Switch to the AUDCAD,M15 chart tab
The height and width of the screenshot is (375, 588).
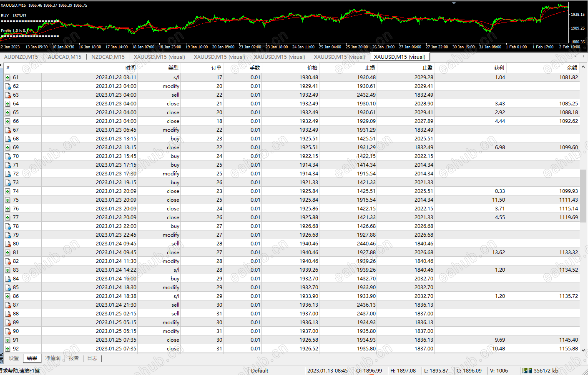[x=65, y=57]
